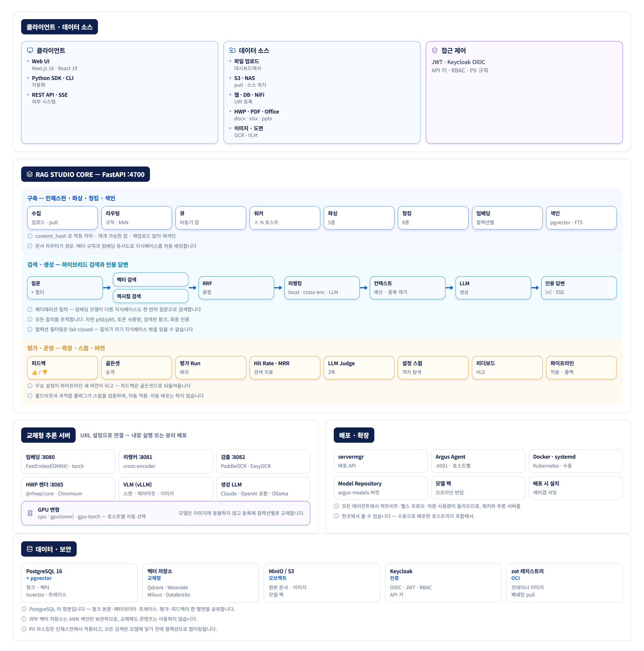Image resolution: width=644 pixels, height=651 pixels.
Task: Click the info icon next to the content_hash note
Action: click(30, 236)
